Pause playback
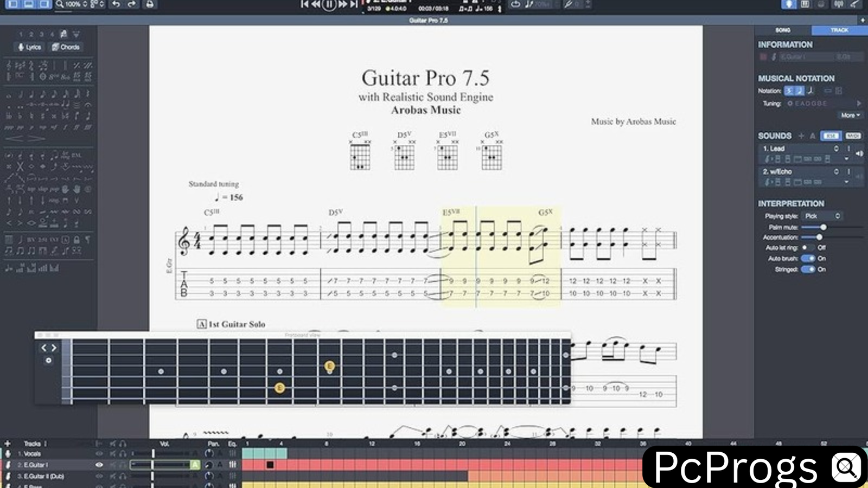 click(x=329, y=4)
